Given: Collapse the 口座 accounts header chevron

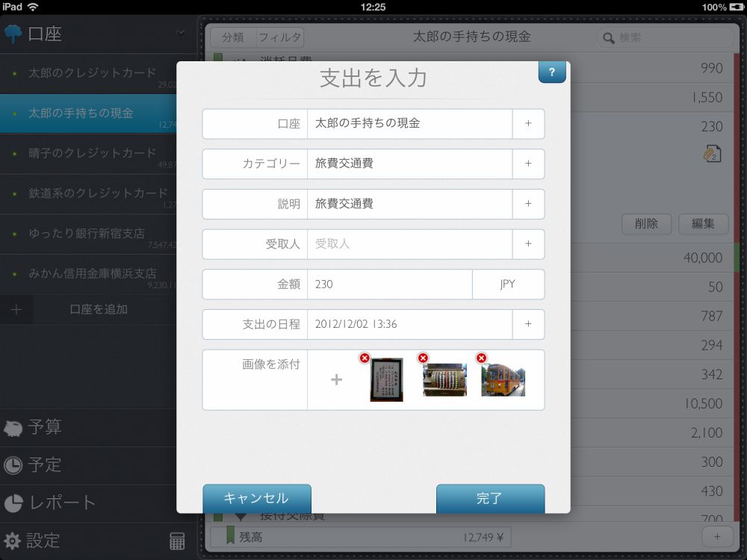Looking at the screenshot, I should pyautogui.click(x=181, y=33).
